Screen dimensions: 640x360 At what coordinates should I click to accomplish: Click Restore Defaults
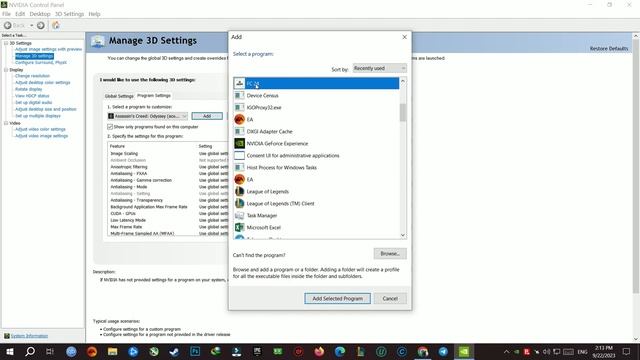pyautogui.click(x=609, y=49)
